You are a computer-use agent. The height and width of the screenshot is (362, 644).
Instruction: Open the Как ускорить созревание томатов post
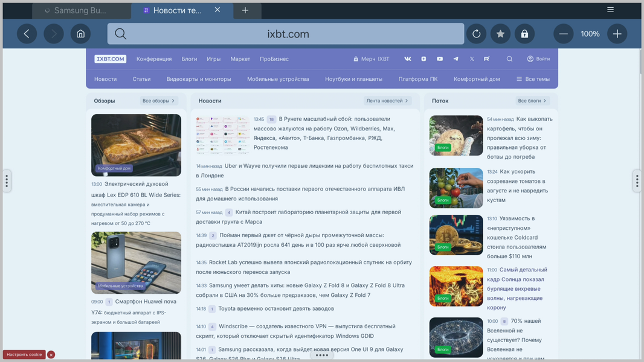(x=518, y=186)
